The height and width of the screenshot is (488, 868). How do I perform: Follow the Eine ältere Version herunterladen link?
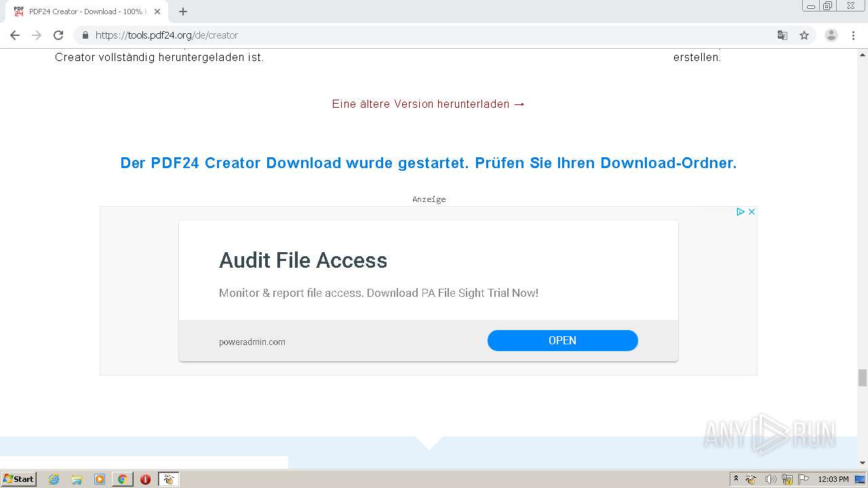[x=429, y=104]
